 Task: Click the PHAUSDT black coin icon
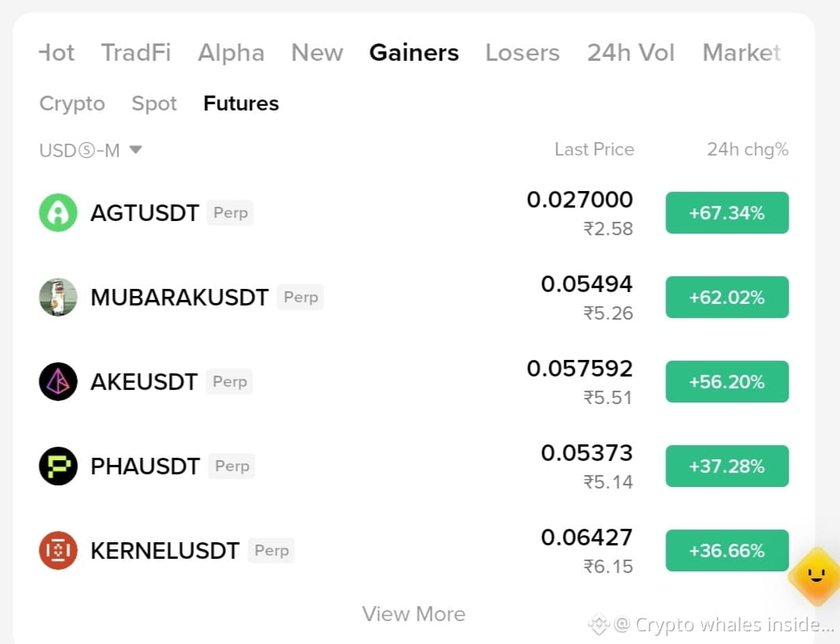tap(58, 466)
